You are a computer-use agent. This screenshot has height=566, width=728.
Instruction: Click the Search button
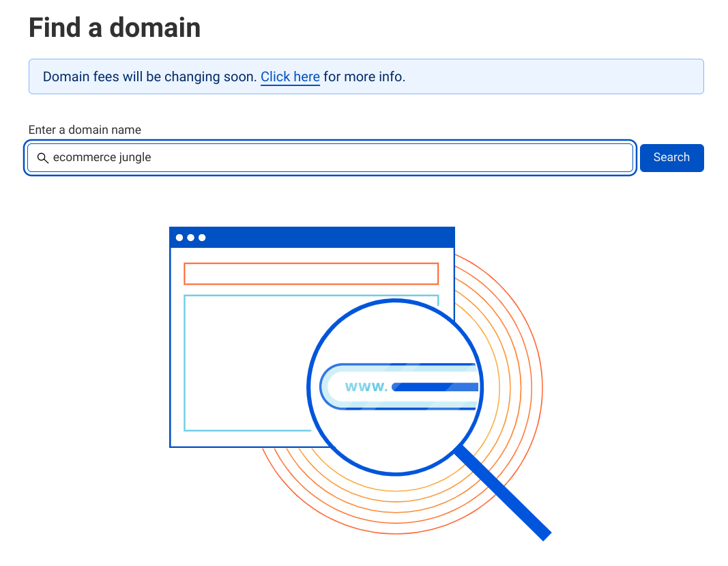pos(671,158)
